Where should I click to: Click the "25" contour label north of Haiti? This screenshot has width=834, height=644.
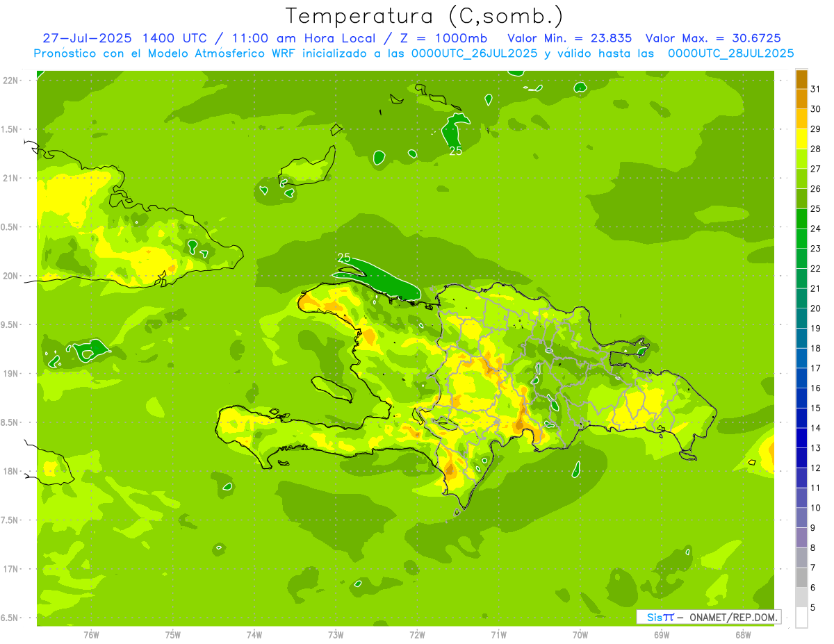pos(343,258)
